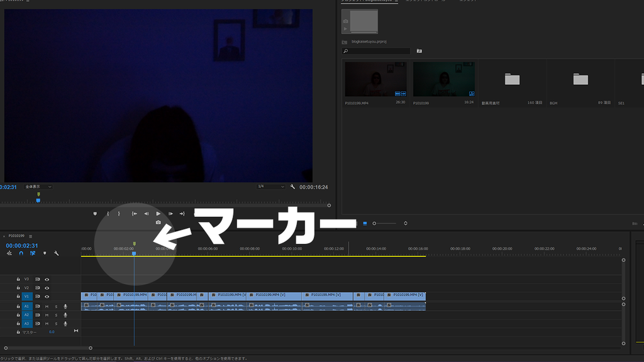Toggle sync lock on A2
Screen dimensions: 644x362
pyautogui.click(x=37, y=315)
